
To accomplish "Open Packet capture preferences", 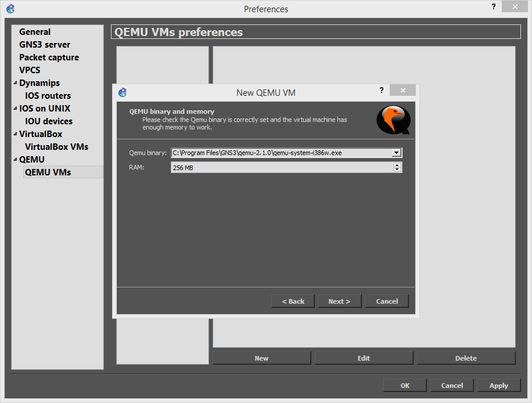I will coord(49,57).
